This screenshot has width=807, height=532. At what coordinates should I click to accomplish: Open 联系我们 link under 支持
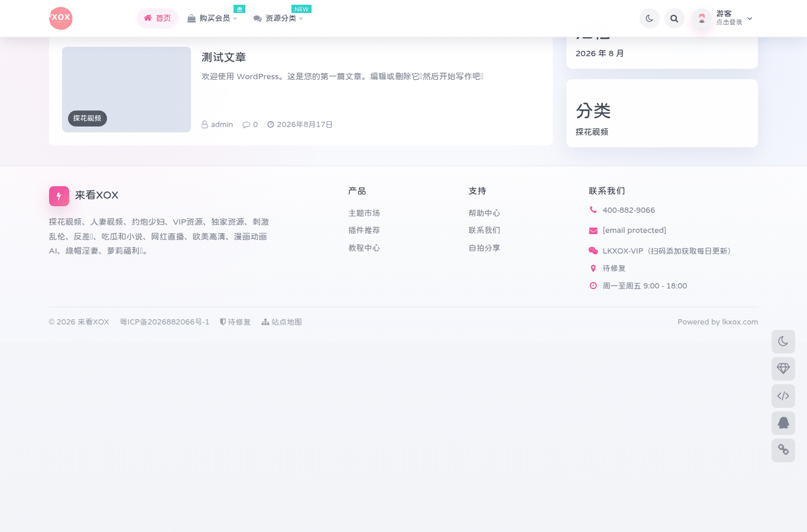[484, 230]
